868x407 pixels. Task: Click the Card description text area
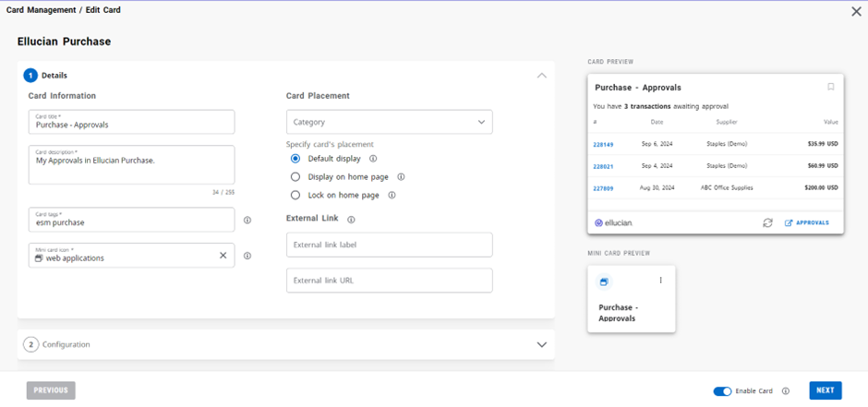coord(132,165)
